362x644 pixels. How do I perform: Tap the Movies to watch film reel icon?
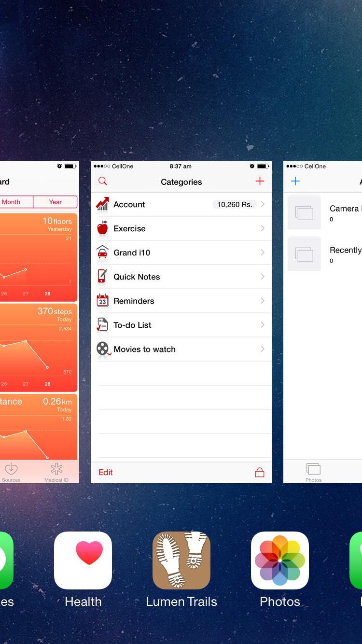pos(103,349)
